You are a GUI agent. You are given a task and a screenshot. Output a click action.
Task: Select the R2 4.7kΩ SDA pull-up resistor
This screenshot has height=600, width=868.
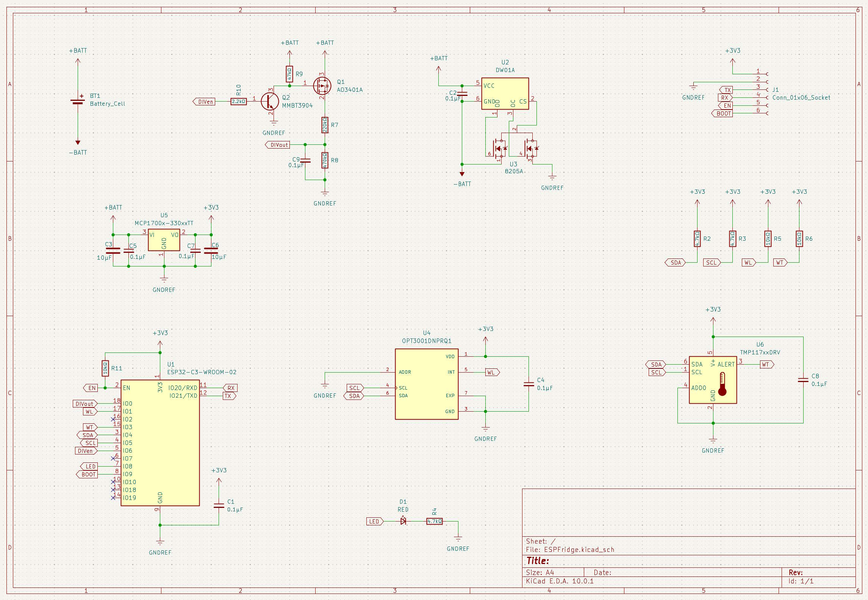(697, 239)
